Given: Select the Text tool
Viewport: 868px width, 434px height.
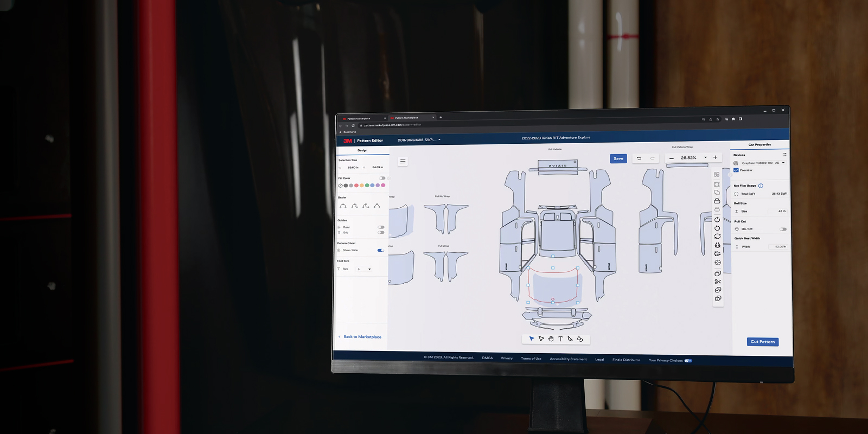Looking at the screenshot, I should click(x=560, y=339).
